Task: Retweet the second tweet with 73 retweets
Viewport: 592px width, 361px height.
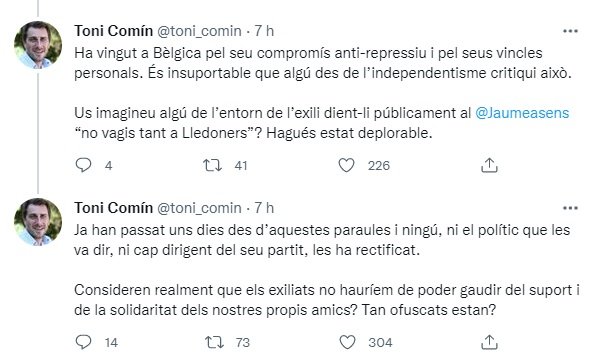Action: tap(214, 342)
